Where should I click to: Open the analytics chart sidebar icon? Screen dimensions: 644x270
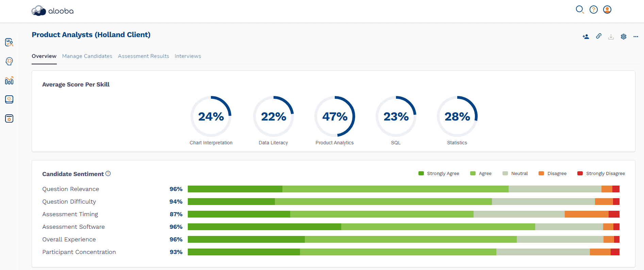tap(9, 80)
